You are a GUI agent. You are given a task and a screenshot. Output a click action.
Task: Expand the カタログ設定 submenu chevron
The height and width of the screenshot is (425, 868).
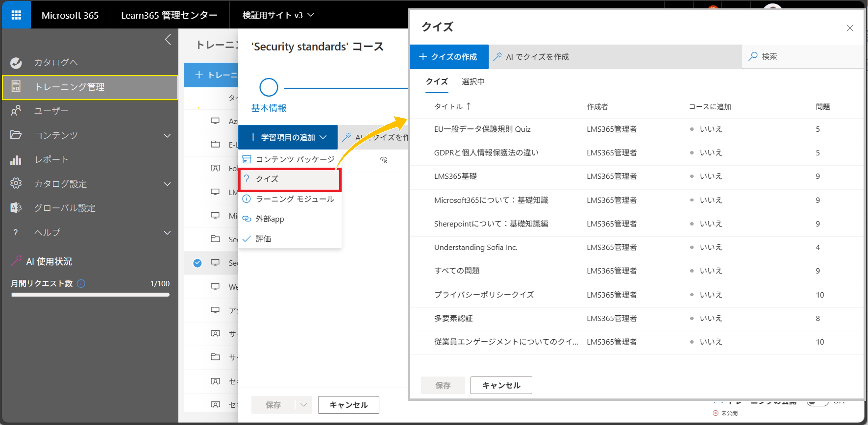167,184
